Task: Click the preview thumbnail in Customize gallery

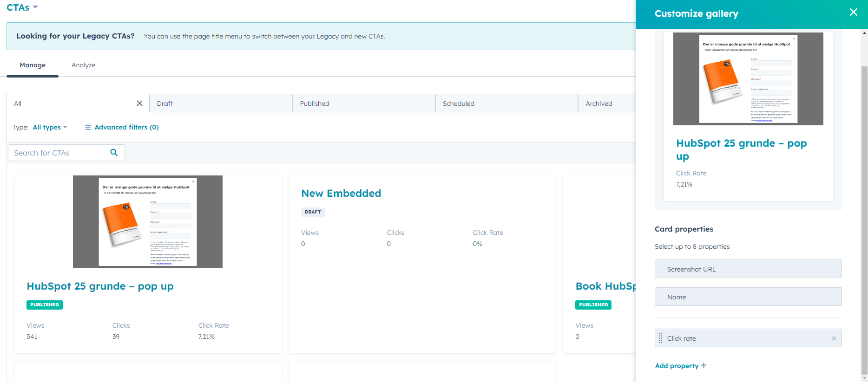Action: click(x=748, y=78)
